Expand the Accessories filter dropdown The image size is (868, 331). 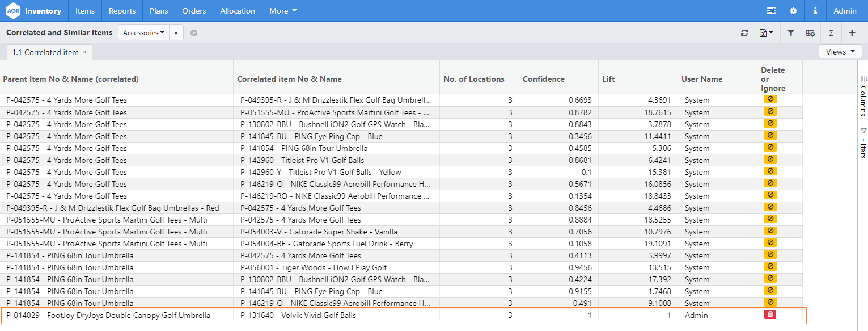[143, 33]
